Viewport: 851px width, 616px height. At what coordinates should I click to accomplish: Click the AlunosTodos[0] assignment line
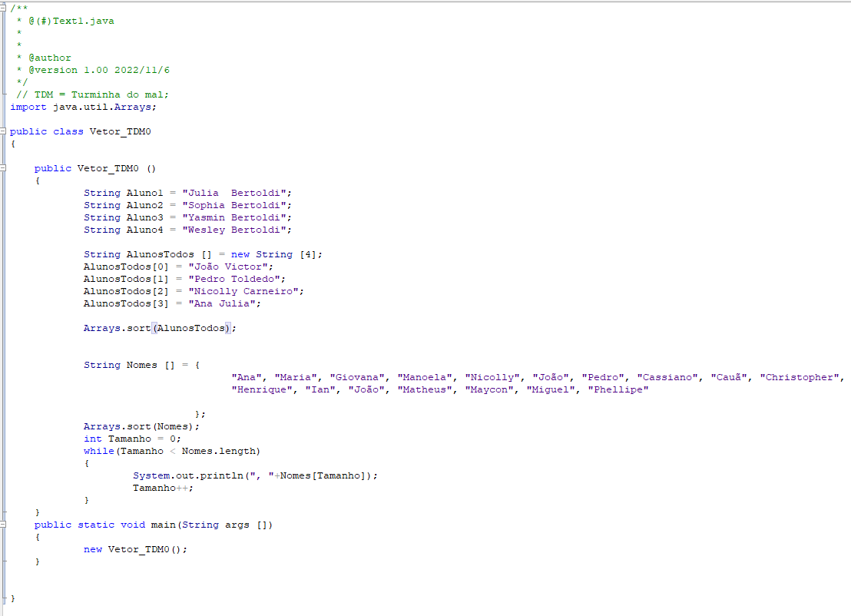pos(178,267)
